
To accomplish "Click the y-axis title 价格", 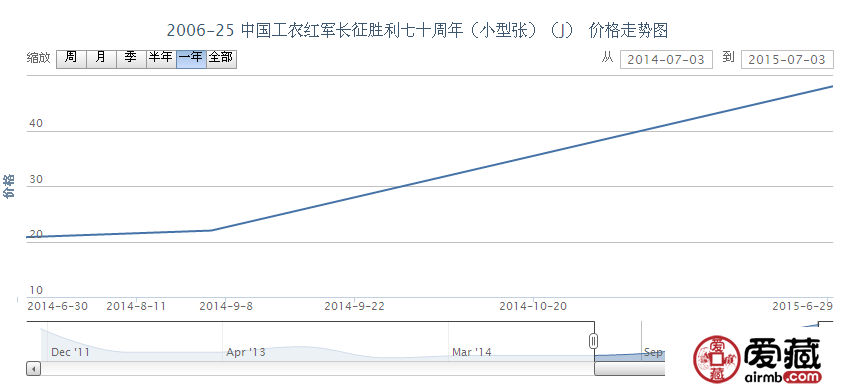I will (9, 186).
